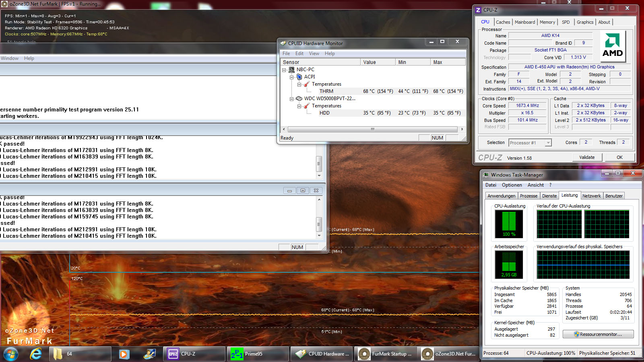Open the Window menu in Prime95
Screen dimensions: 644x362
click(10, 58)
